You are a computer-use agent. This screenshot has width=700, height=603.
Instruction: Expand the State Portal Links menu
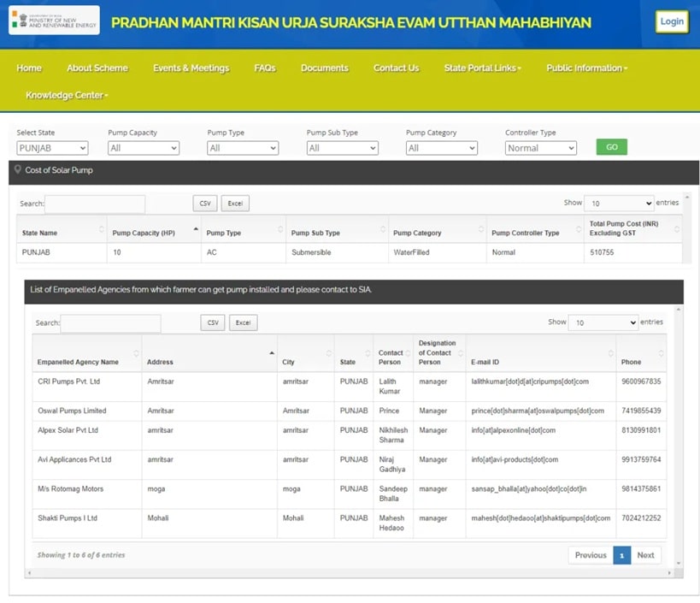point(483,68)
